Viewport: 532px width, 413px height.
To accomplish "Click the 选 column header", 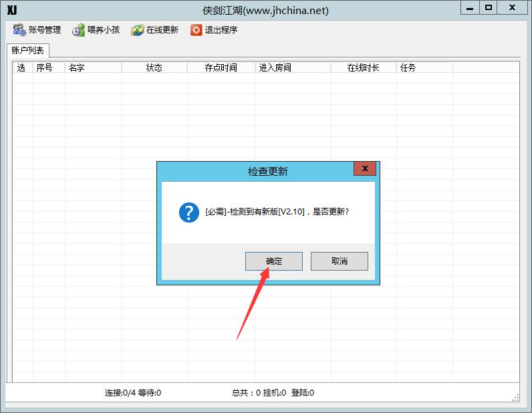I will (23, 67).
